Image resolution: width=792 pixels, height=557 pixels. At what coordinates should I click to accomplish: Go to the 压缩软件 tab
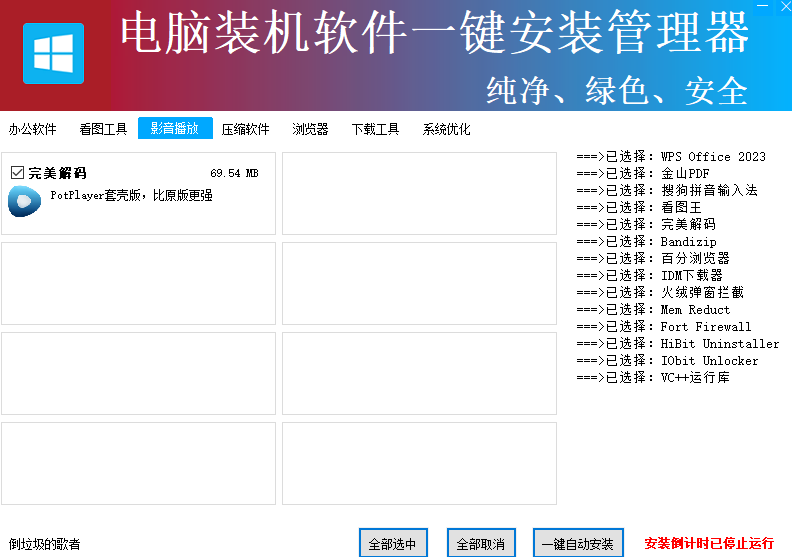[246, 129]
